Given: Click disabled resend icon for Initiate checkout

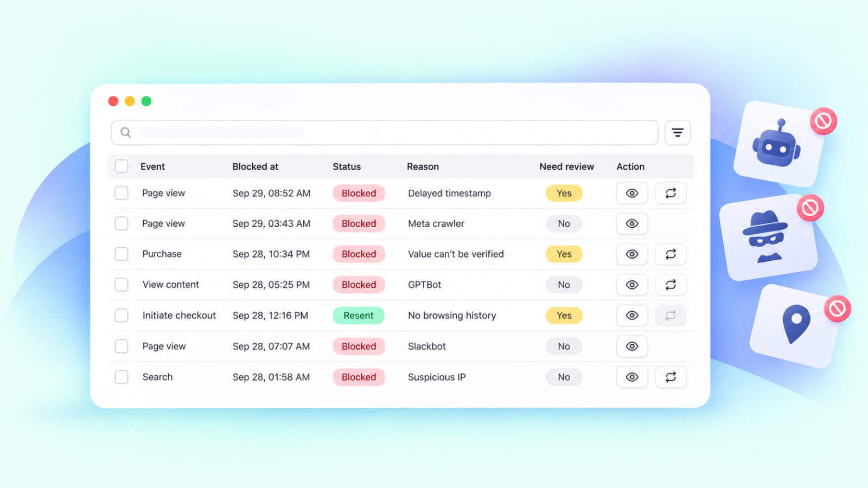Looking at the screenshot, I should click(x=671, y=316).
